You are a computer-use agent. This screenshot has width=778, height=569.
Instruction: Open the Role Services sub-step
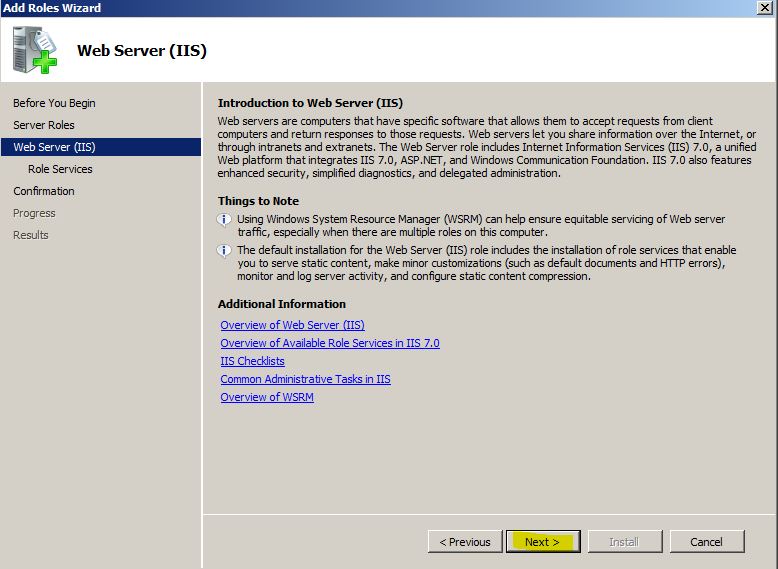tap(60, 169)
